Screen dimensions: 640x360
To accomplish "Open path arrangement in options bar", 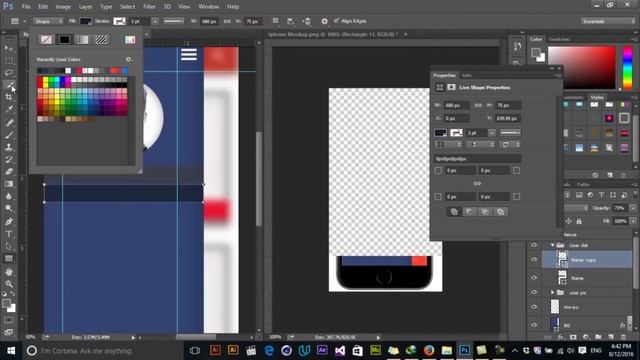I will pyautogui.click(x=307, y=21).
